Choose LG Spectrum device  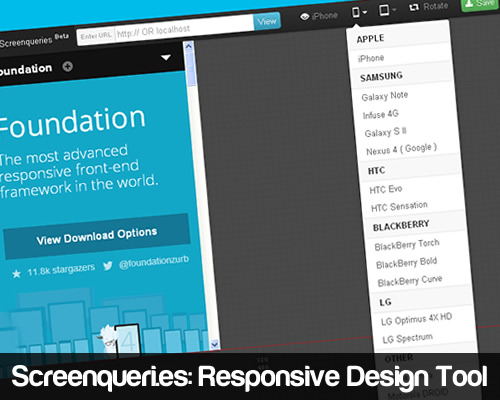pyautogui.click(x=407, y=338)
